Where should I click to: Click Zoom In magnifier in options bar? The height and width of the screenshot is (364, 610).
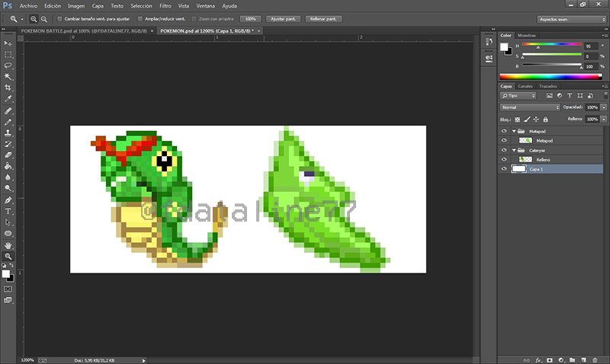click(34, 18)
